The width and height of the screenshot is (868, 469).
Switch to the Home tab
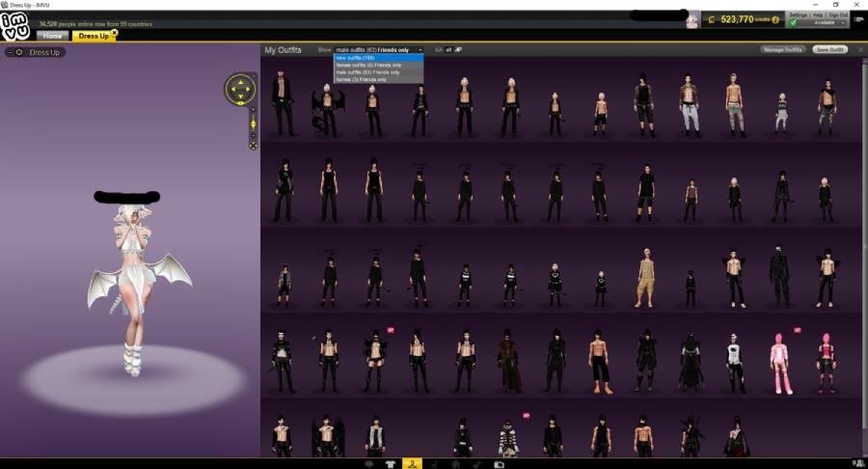(52, 36)
